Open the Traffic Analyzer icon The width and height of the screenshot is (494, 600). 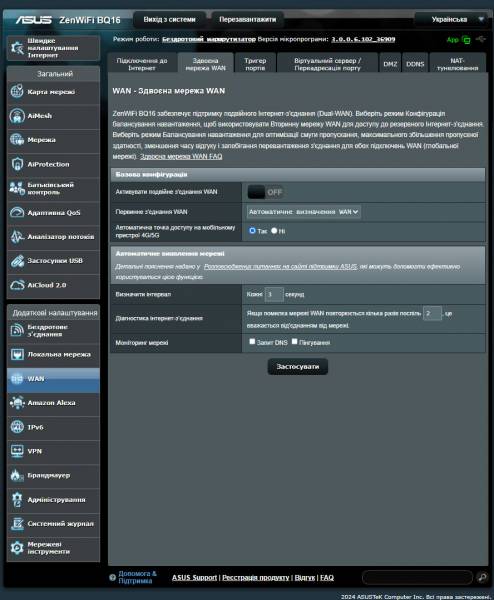[x=17, y=236]
